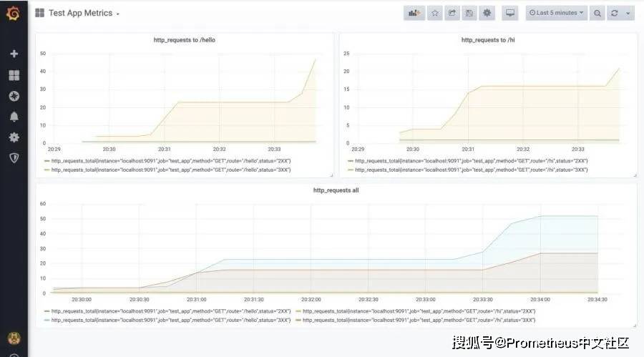Click the Grafana logo home icon
Viewport: 644px width, 357px height.
13,13
